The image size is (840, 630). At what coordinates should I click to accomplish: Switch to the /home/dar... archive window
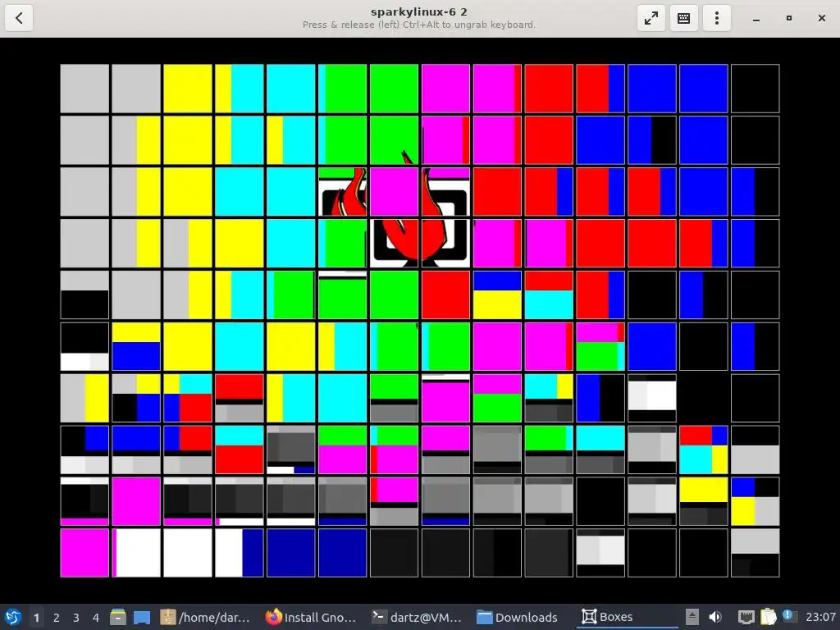tap(205, 617)
